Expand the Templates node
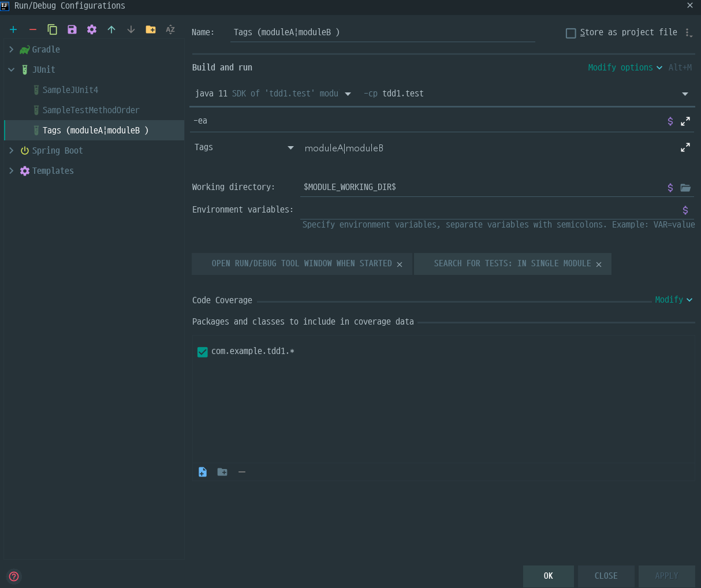701x588 pixels. (12, 171)
